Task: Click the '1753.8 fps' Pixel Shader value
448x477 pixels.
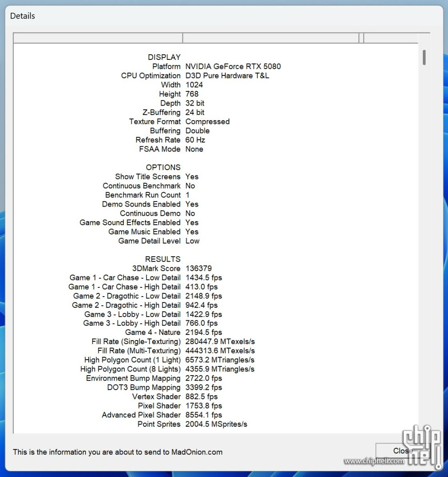Action: pos(203,406)
